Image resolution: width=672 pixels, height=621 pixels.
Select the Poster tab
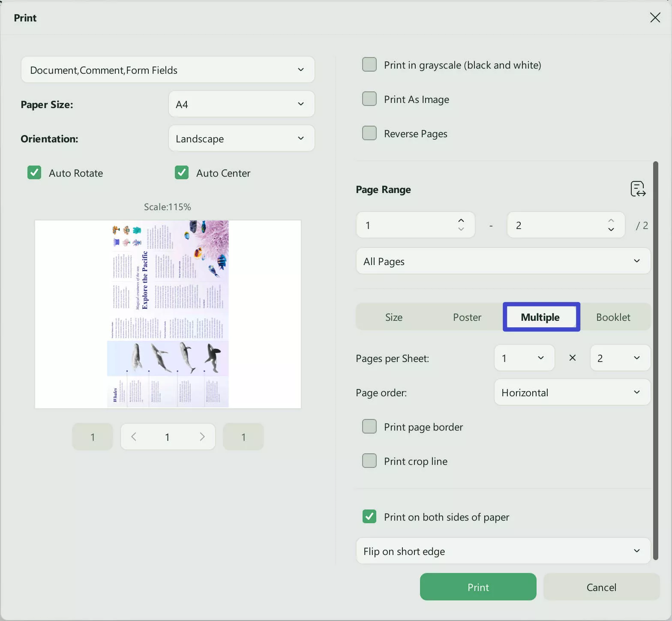pos(467,317)
